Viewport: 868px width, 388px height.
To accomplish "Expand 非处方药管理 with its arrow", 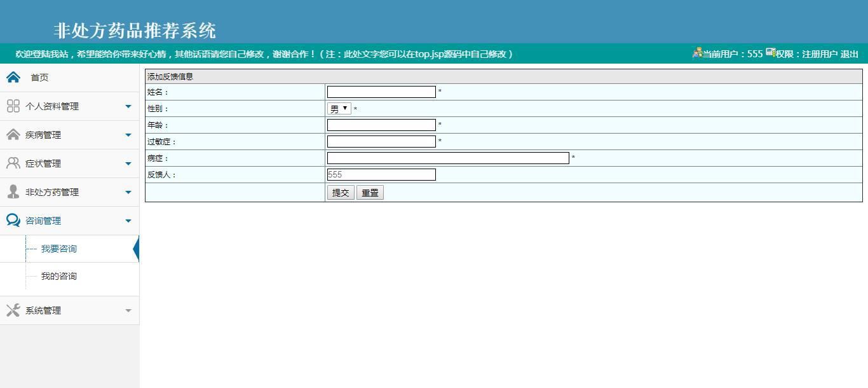I will click(128, 192).
